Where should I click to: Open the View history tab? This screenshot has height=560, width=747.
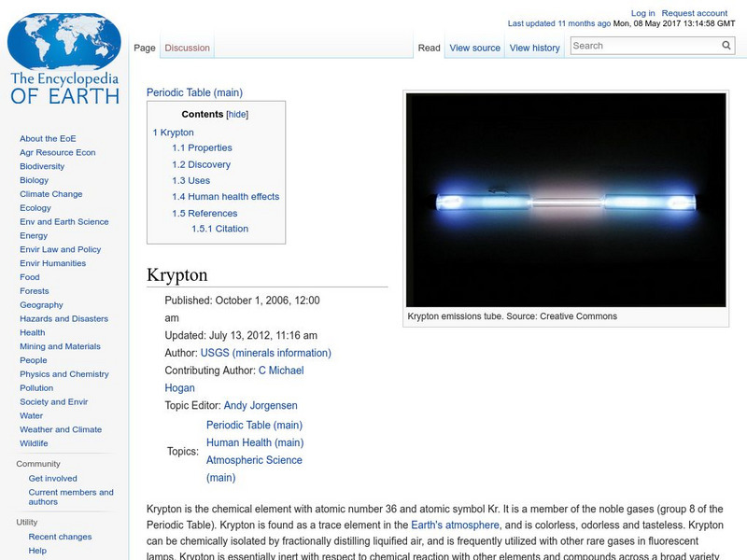[534, 48]
